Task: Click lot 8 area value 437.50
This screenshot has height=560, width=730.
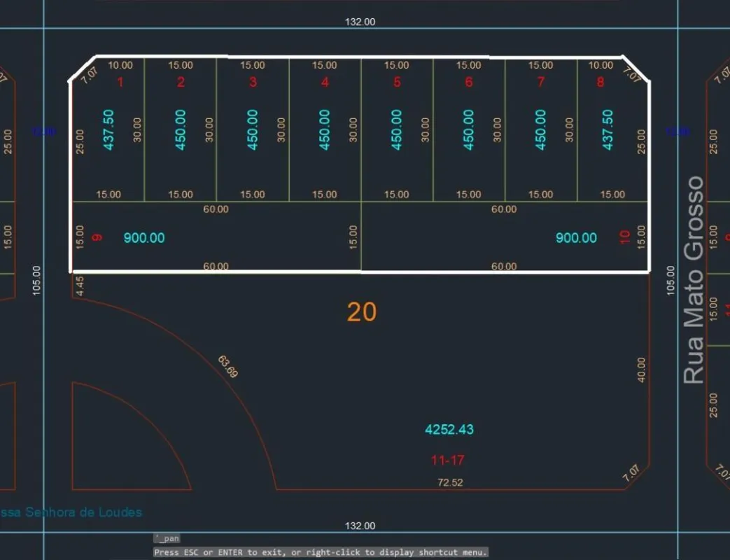Action: (x=608, y=130)
